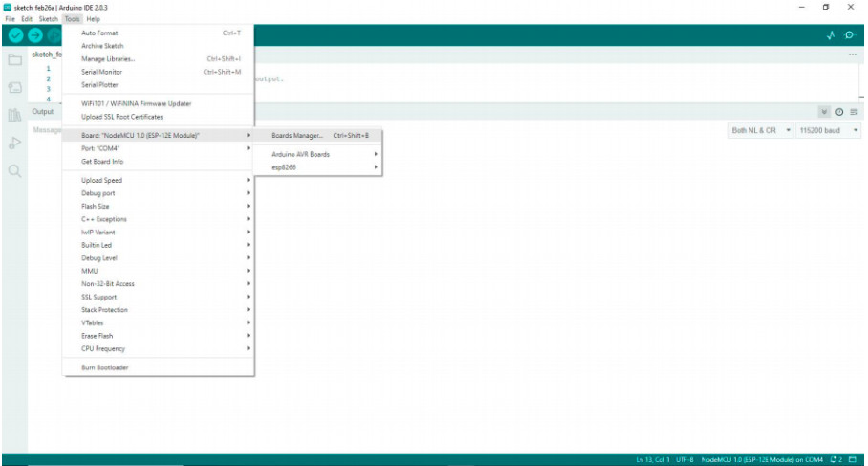
Task: Choose Archive Sketch
Action: pos(159,46)
